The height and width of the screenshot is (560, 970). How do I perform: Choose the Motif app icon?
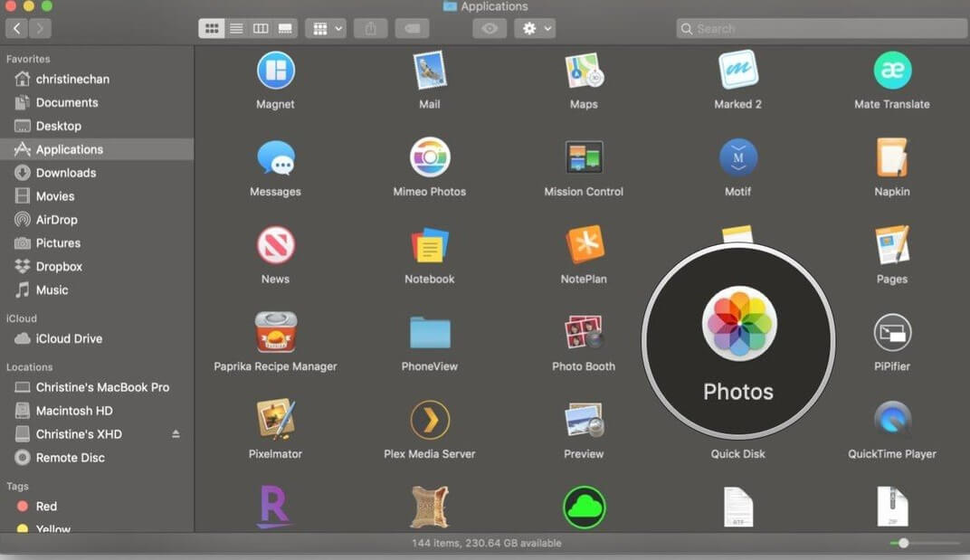tap(737, 157)
